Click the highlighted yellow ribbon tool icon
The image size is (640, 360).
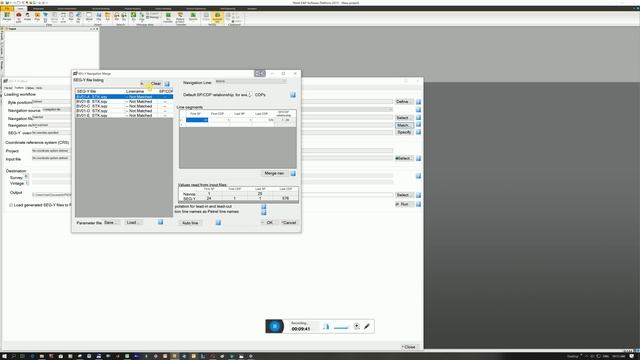218,17
